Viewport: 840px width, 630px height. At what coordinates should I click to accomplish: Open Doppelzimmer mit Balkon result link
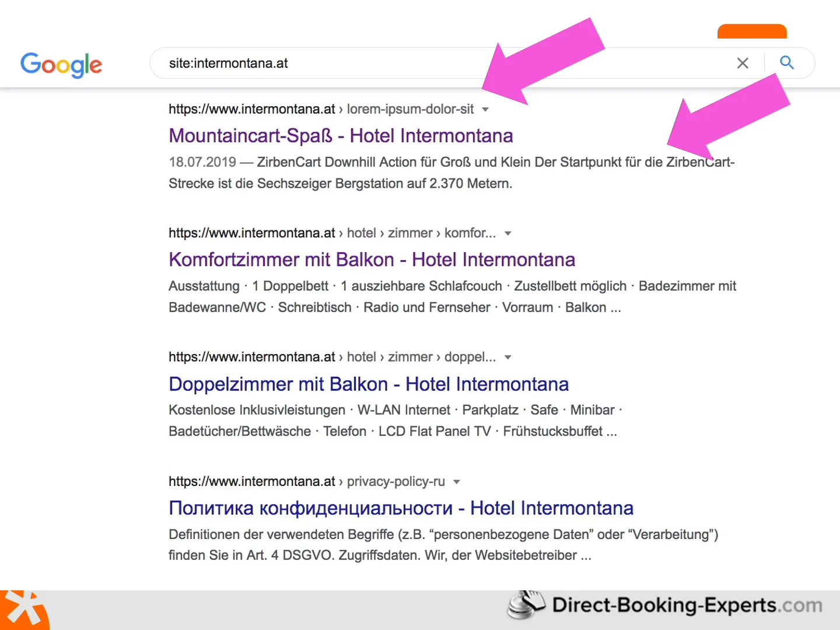(369, 384)
